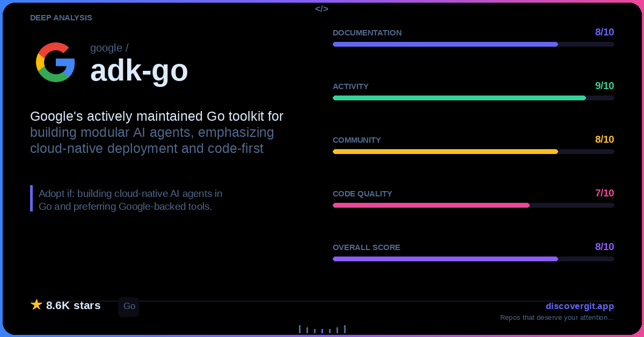Click the Overall Score 8/10 value
This screenshot has width=644, height=337.
click(x=604, y=247)
